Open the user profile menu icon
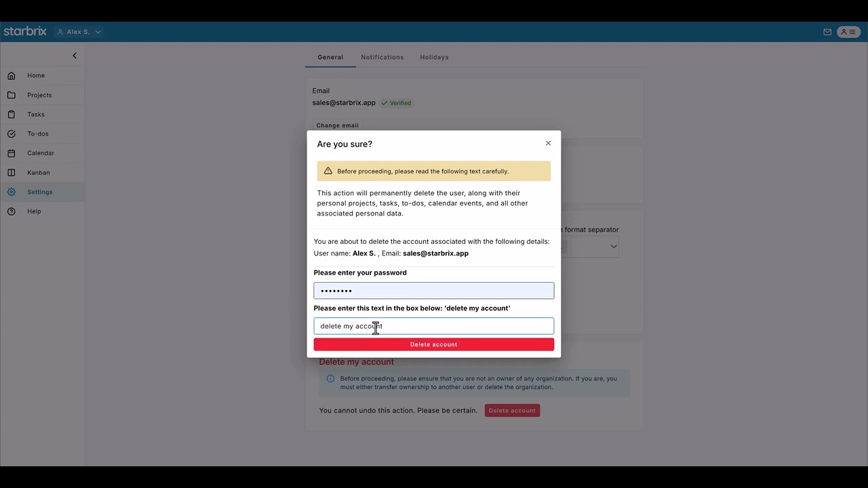 point(848,32)
